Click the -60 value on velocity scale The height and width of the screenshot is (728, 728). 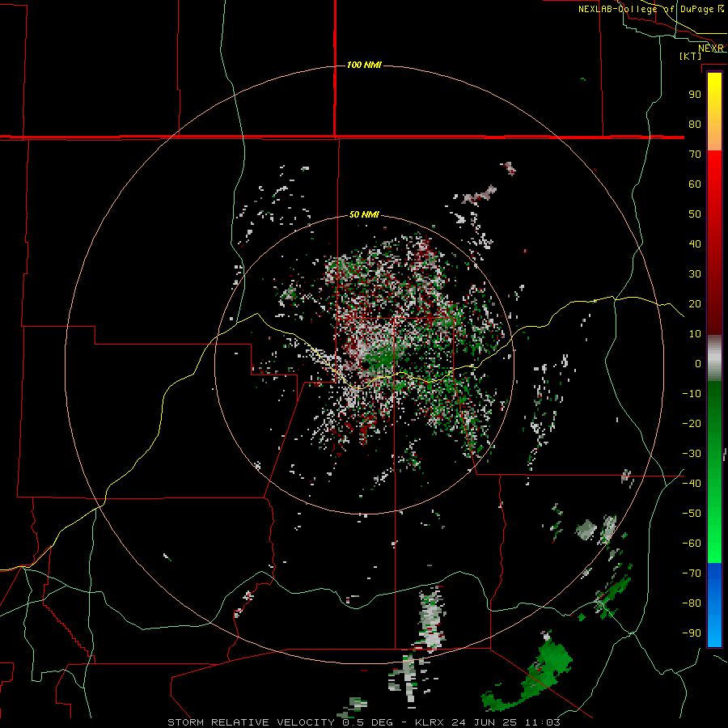pyautogui.click(x=692, y=544)
